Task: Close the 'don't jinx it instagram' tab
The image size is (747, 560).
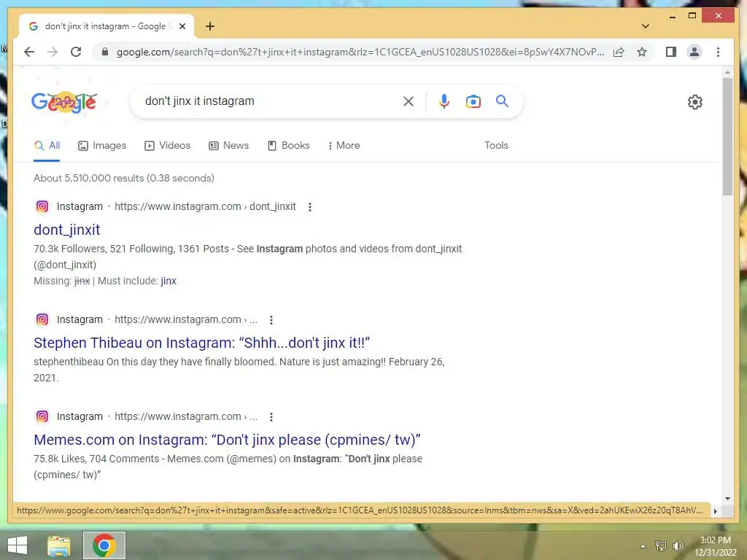Action: coord(182,26)
